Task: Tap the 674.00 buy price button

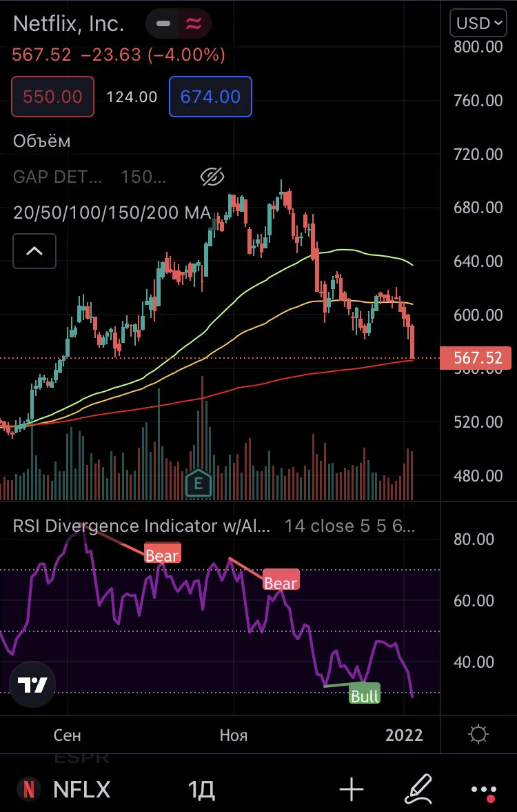Action: click(211, 97)
